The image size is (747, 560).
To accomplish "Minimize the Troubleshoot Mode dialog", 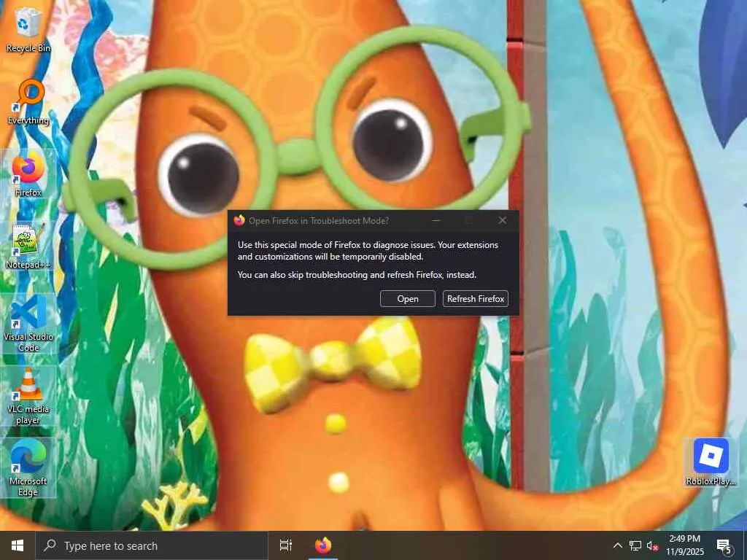I will (x=436, y=220).
